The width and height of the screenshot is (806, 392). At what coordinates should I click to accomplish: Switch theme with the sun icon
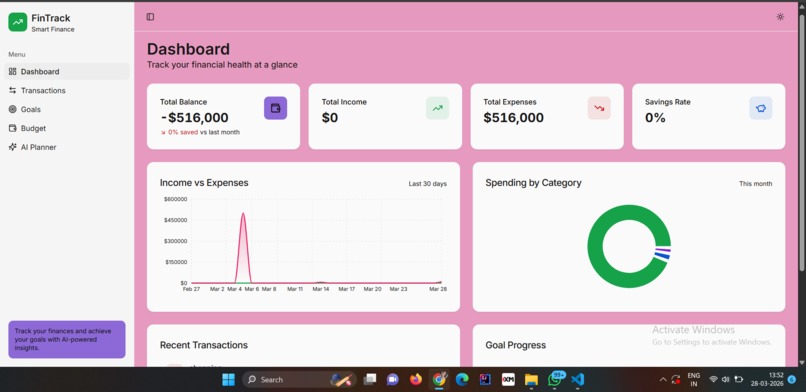click(780, 17)
